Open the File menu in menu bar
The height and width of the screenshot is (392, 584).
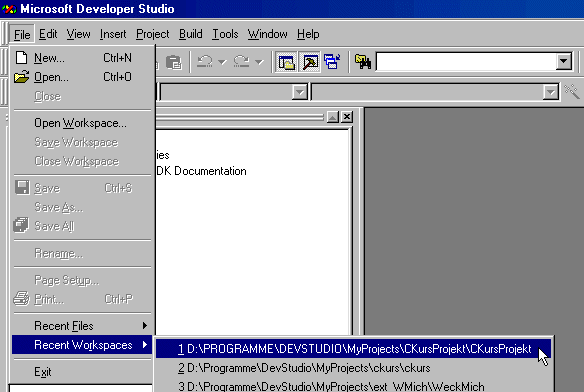22,34
